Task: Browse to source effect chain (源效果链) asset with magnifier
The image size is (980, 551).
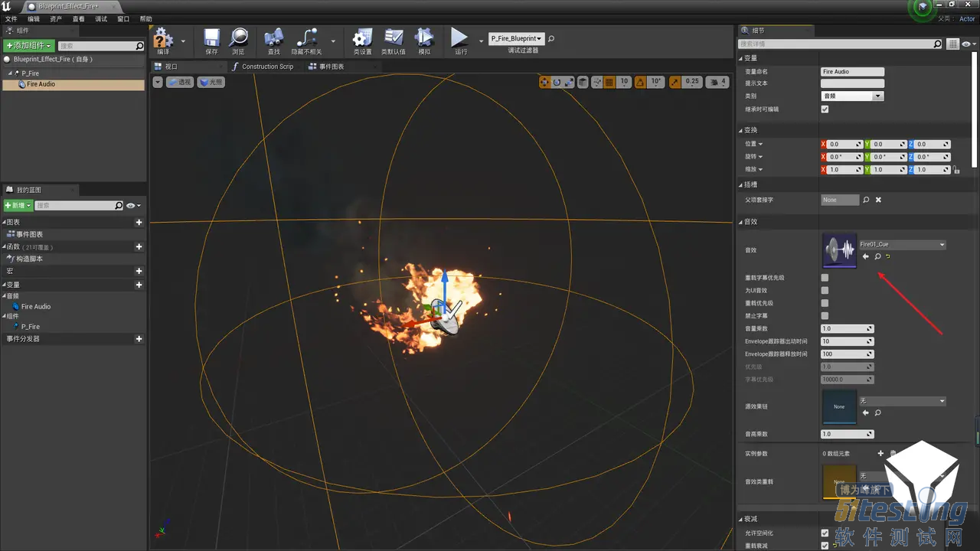Action: click(x=877, y=412)
